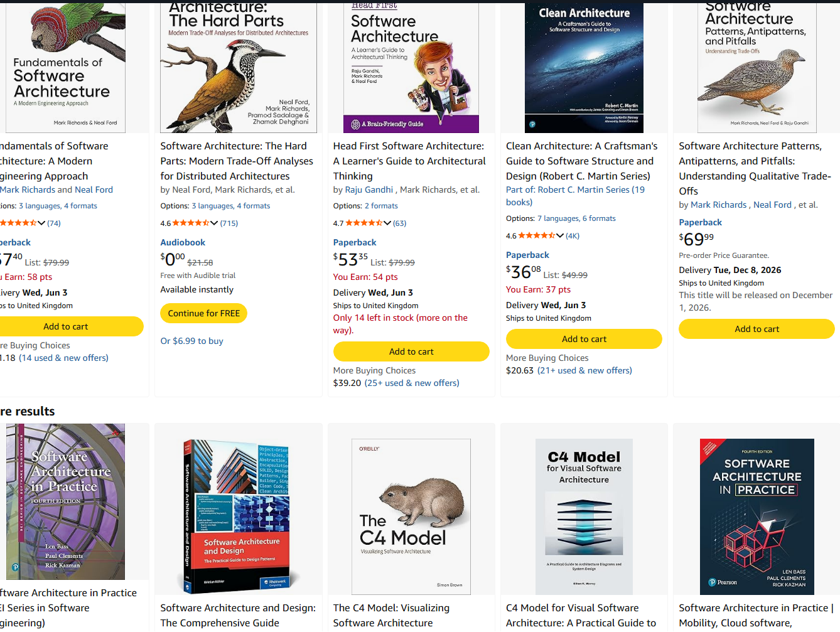The height and width of the screenshot is (632, 840).
Task: View 7 languages, 6 formats options link
Action: tap(576, 218)
